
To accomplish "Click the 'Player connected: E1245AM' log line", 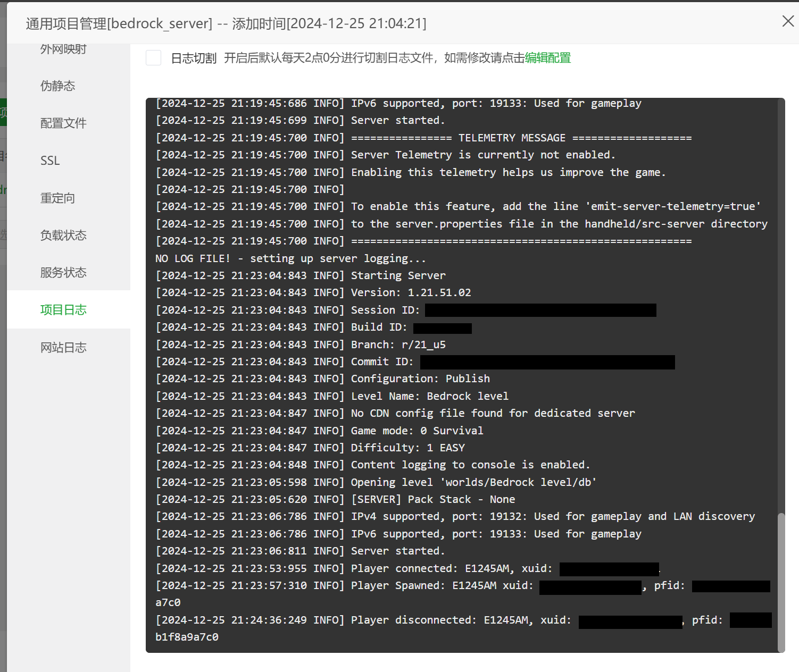I will pyautogui.click(x=407, y=568).
